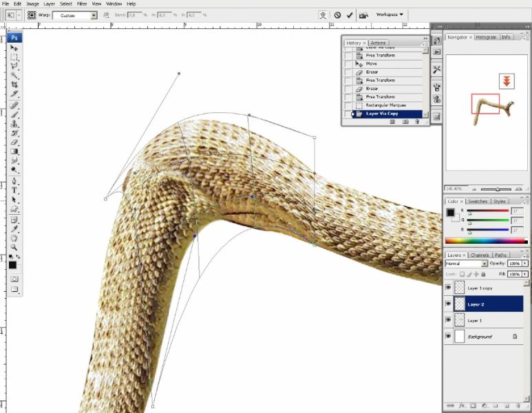Commit the warp transform checkmark
The width and height of the screenshot is (532, 413).
pyautogui.click(x=350, y=15)
